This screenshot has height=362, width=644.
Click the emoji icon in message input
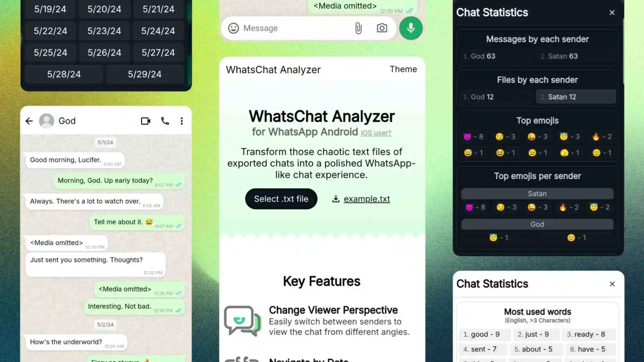(x=233, y=28)
